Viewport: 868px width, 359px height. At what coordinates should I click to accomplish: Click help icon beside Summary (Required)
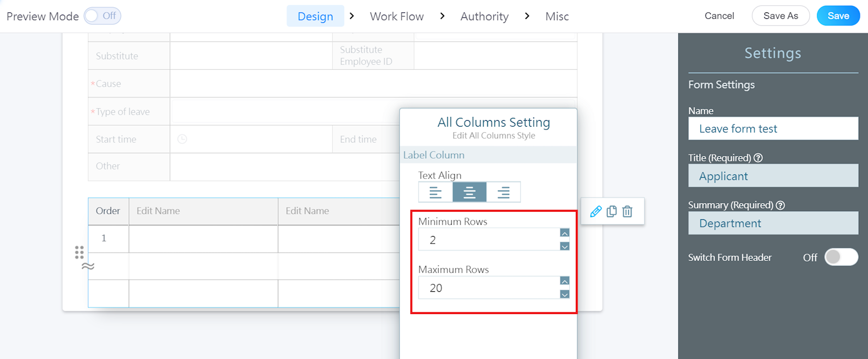pos(780,205)
